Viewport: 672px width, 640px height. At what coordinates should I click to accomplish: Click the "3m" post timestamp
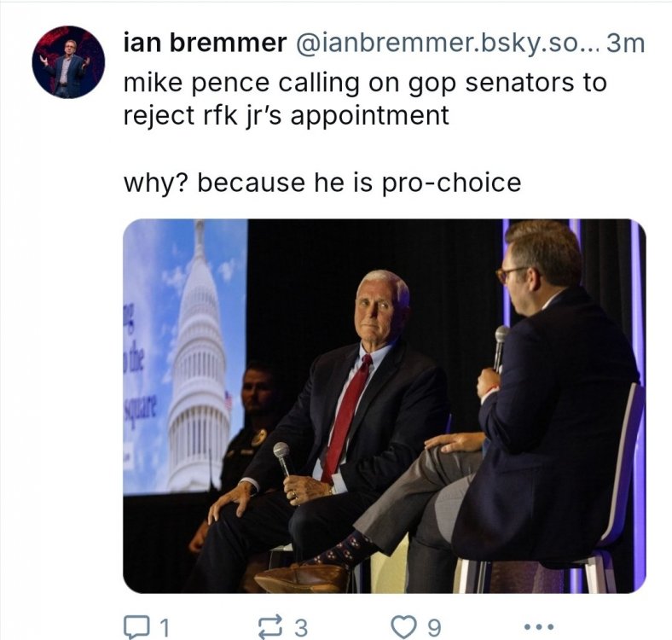[x=624, y=44]
